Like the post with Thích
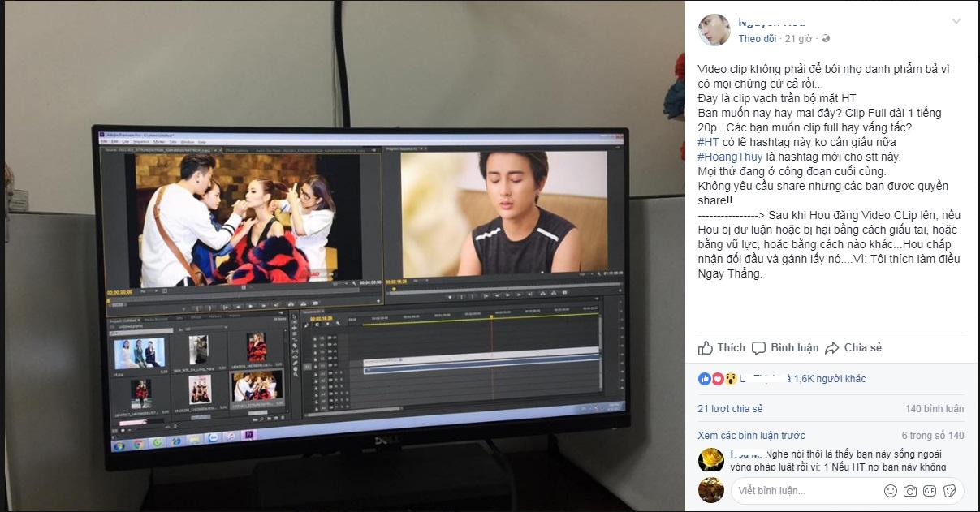 [722, 347]
